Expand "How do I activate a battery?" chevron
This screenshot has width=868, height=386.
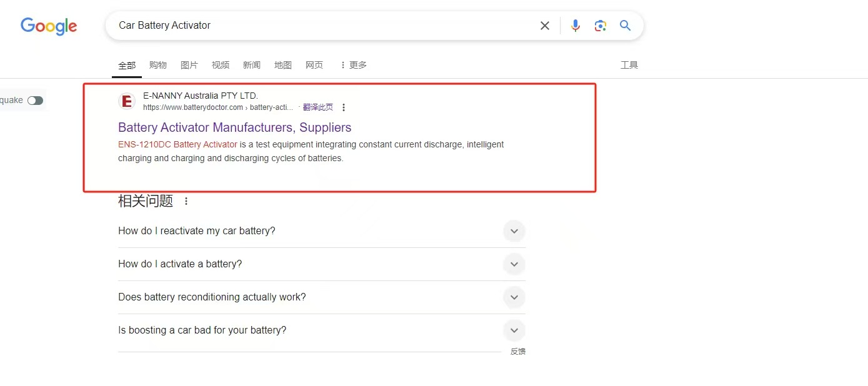coord(514,264)
